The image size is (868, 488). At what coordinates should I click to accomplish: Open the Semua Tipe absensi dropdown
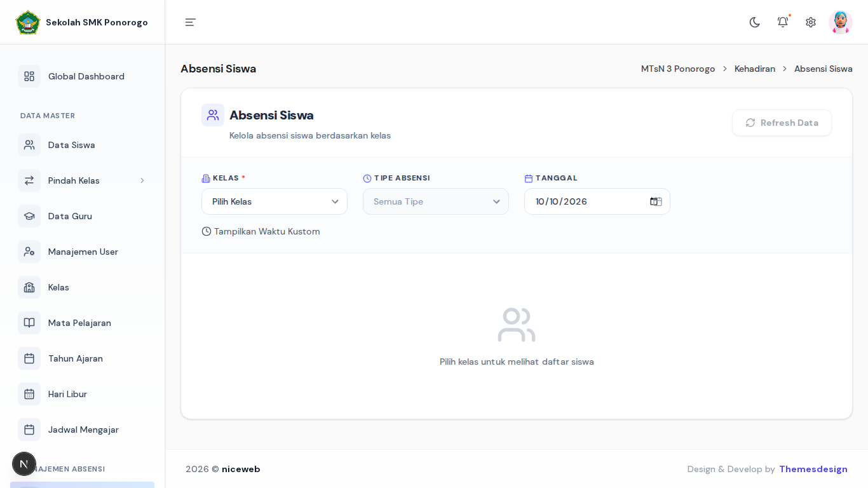pos(436,201)
